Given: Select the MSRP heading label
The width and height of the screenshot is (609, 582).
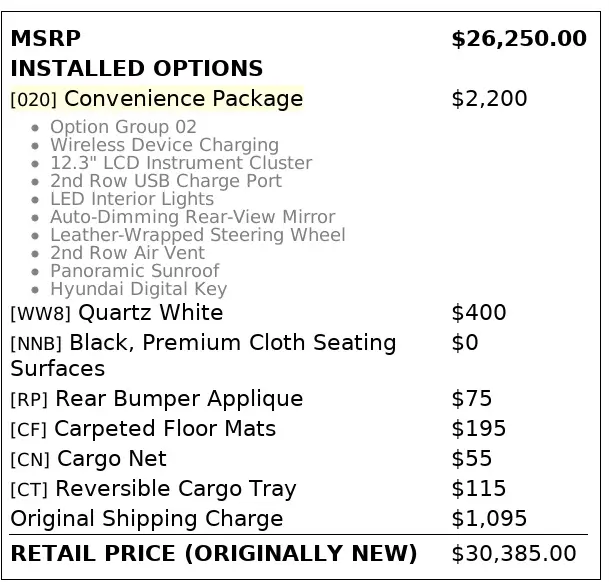Looking at the screenshot, I should [45, 39].
